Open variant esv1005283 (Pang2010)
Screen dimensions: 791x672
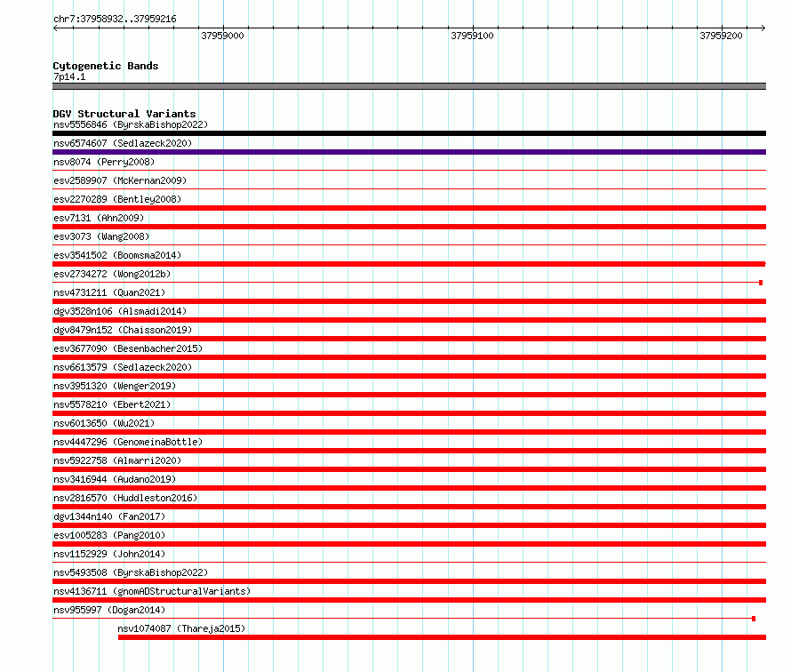pyautogui.click(x=109, y=535)
